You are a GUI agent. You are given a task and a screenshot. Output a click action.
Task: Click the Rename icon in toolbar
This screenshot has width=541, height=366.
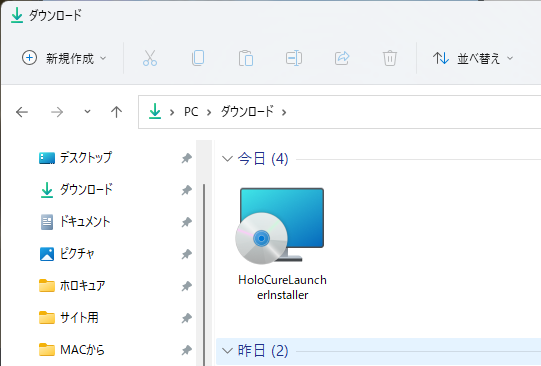(x=294, y=58)
